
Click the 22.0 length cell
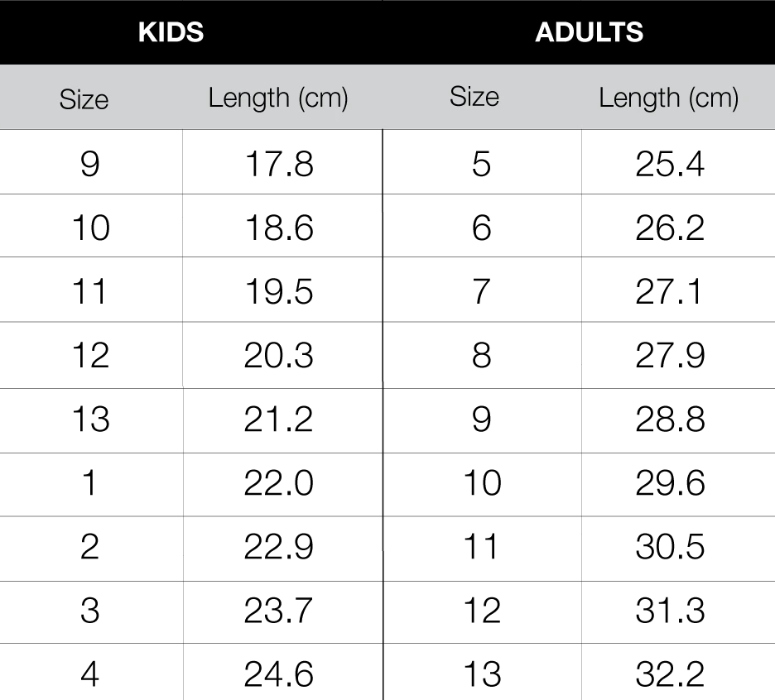[x=282, y=485]
